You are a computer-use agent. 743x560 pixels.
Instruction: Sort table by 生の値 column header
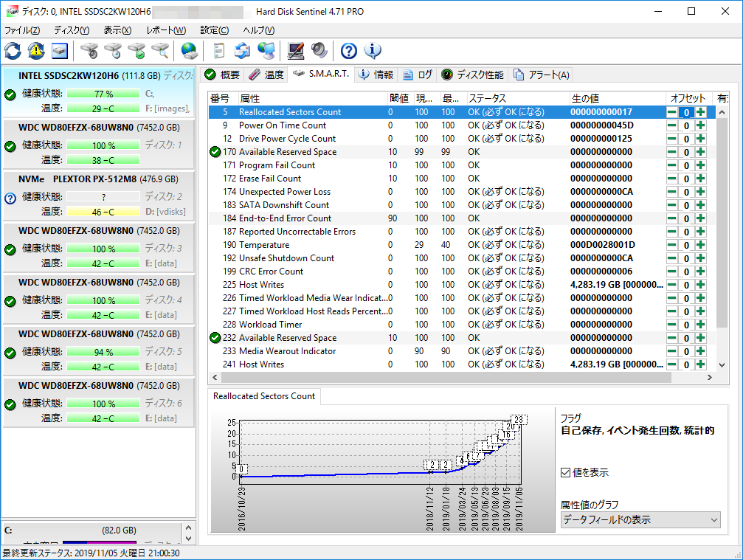pos(618,99)
